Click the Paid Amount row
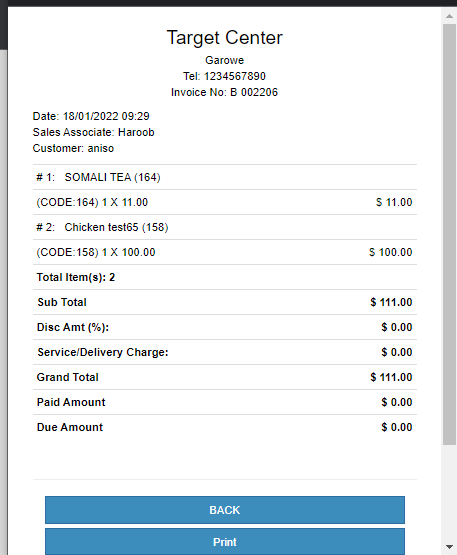Screen dimensions: 457x555 225,402
